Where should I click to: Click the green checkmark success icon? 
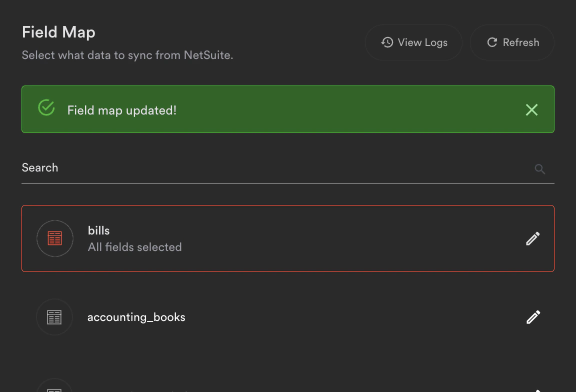coord(46,107)
